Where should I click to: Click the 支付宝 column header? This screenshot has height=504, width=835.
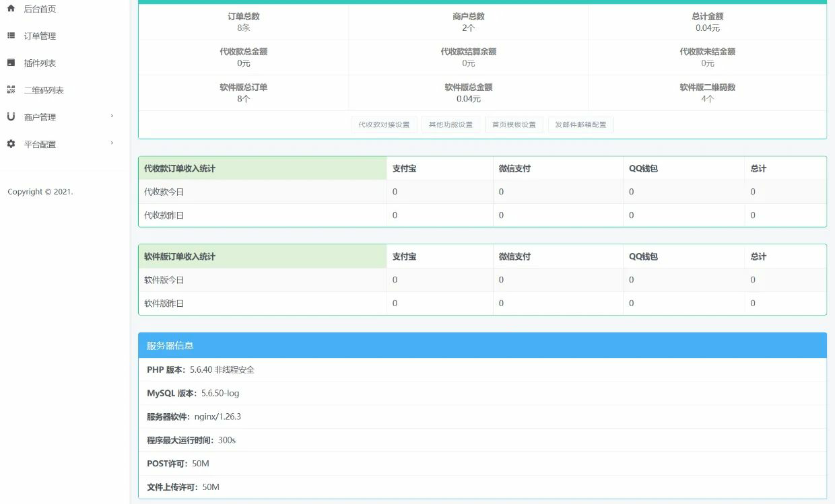[403, 168]
